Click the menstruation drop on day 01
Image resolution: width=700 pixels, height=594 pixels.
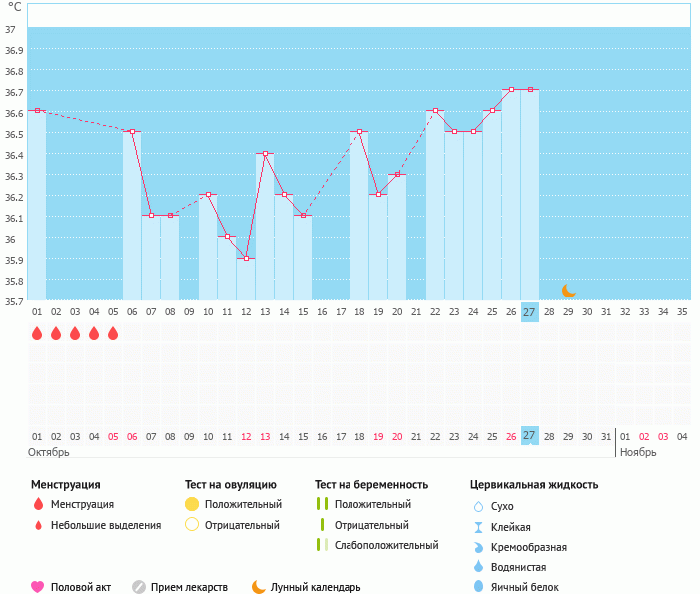pos(37,333)
